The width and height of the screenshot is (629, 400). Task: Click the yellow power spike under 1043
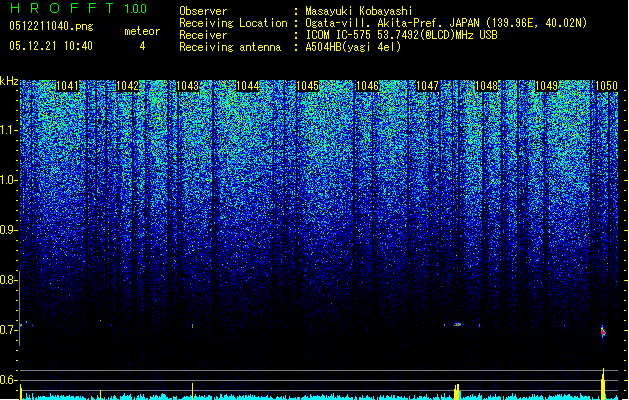click(x=193, y=391)
